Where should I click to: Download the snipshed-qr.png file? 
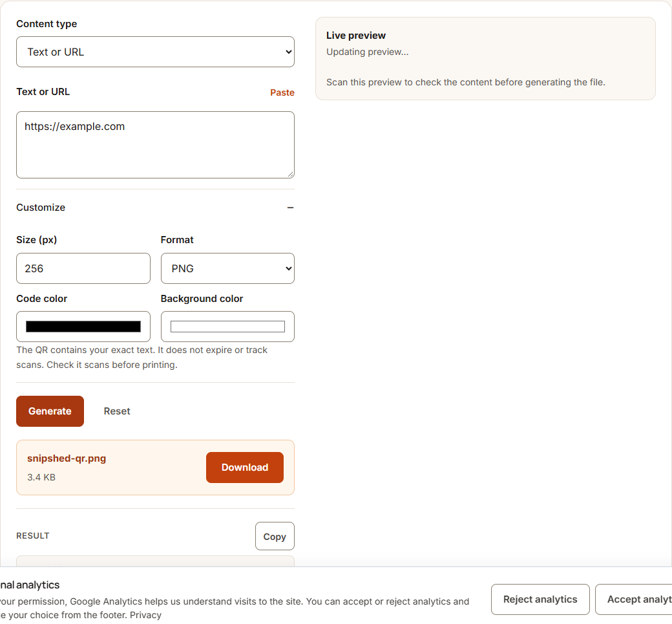click(x=245, y=468)
